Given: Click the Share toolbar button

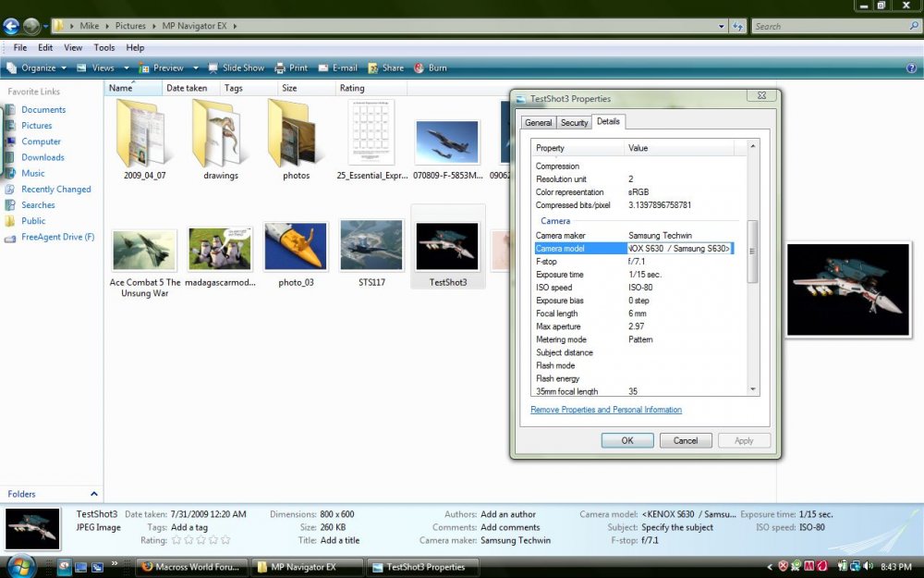Looking at the screenshot, I should 386,68.
